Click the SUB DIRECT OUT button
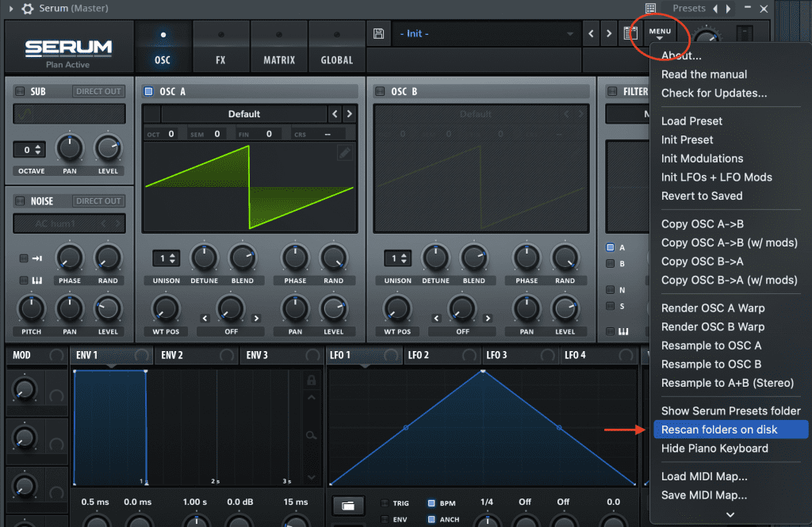The width and height of the screenshot is (812, 527). [98, 91]
